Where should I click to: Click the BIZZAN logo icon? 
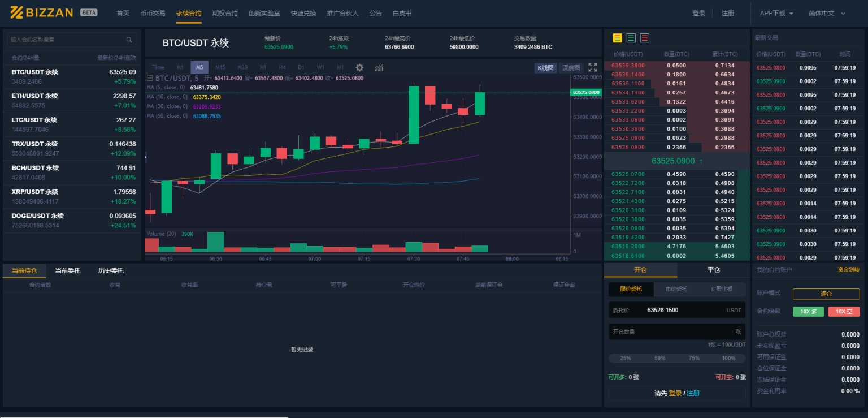[16, 12]
